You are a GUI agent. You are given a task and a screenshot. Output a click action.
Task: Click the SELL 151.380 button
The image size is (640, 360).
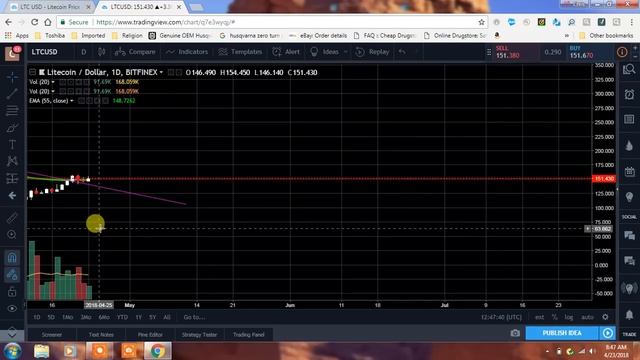point(515,52)
